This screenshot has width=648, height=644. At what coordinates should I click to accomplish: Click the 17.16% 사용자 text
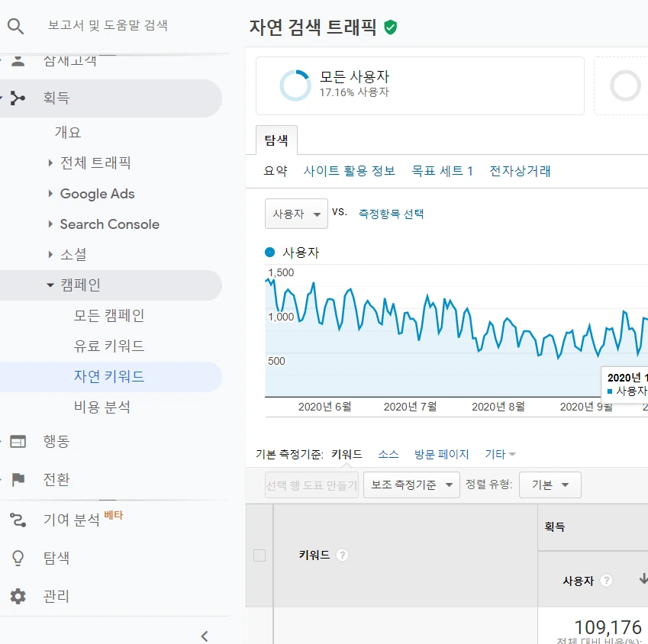(354, 92)
